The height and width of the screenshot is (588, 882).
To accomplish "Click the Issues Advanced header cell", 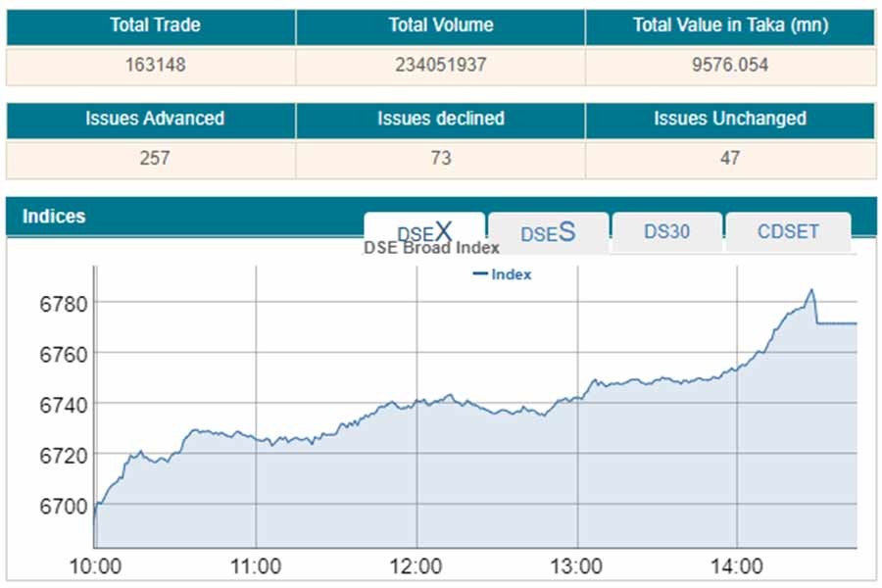I will click(155, 119).
